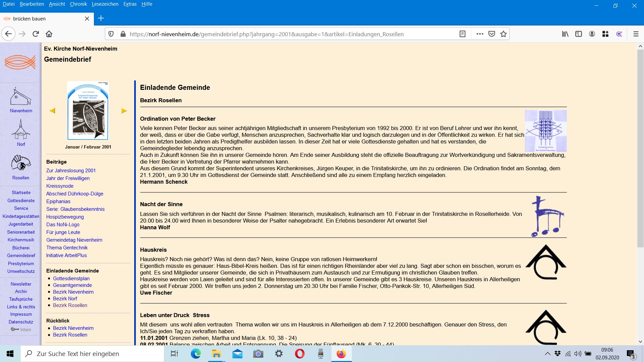The width and height of the screenshot is (644, 362).
Task: Open the Gottesdienstplan link
Action: pyautogui.click(x=71, y=279)
